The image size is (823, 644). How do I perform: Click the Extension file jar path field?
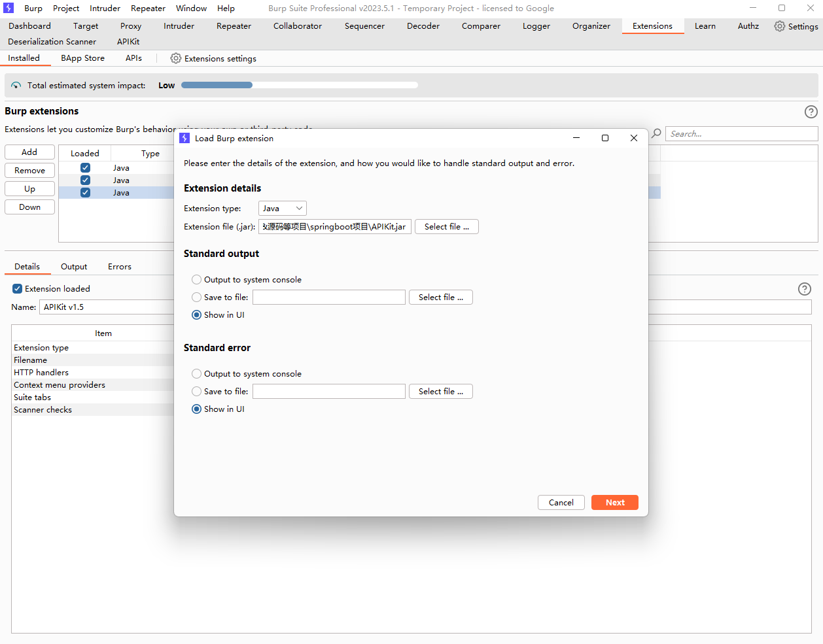[x=335, y=227]
